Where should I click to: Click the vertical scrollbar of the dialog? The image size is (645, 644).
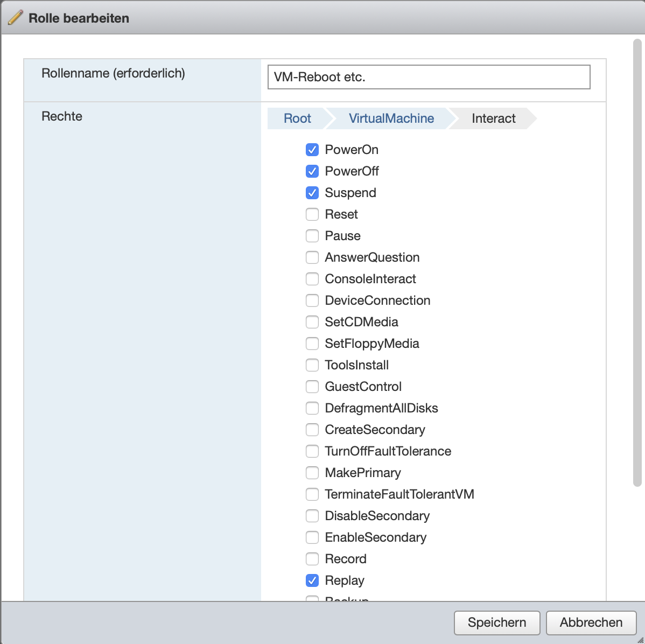[x=638, y=263]
